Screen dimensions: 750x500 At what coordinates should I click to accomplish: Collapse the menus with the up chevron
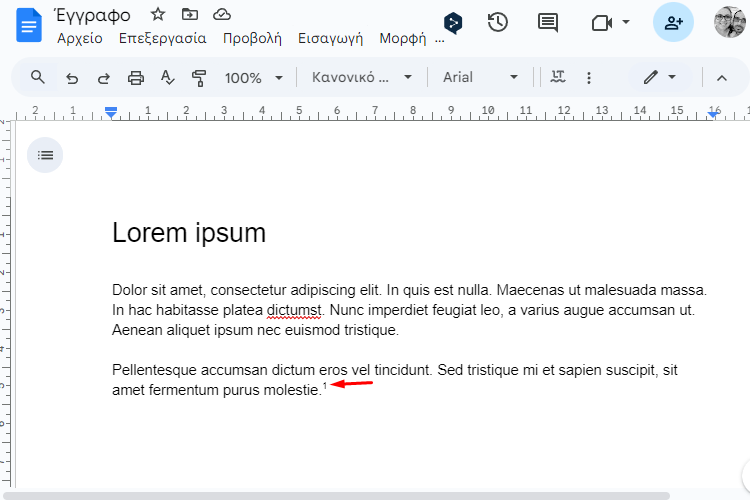coord(722,78)
